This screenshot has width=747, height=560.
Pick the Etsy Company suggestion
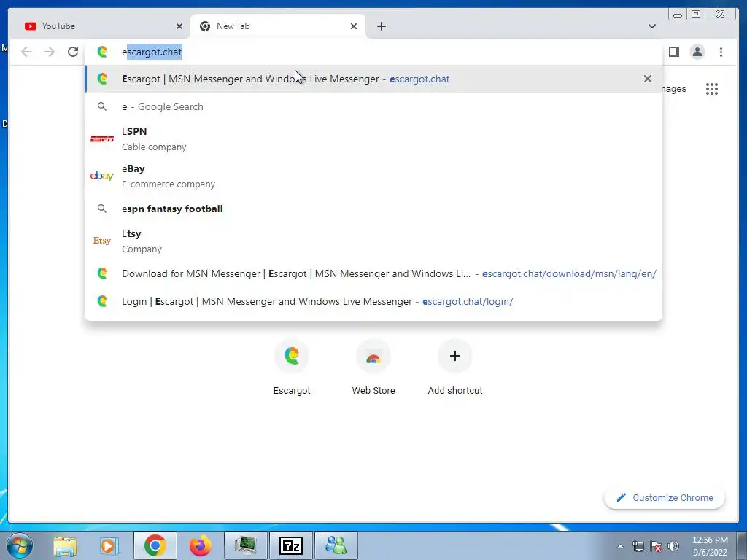[373, 241]
